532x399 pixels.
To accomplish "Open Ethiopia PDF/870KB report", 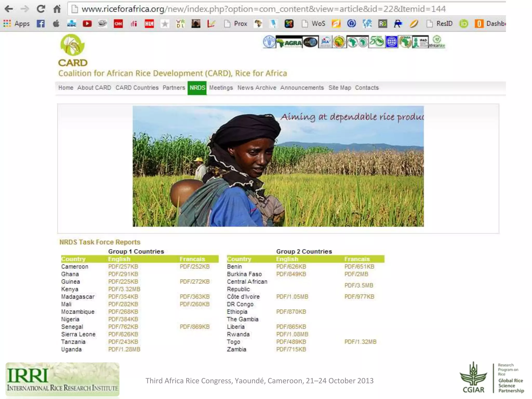I will coord(291,312).
